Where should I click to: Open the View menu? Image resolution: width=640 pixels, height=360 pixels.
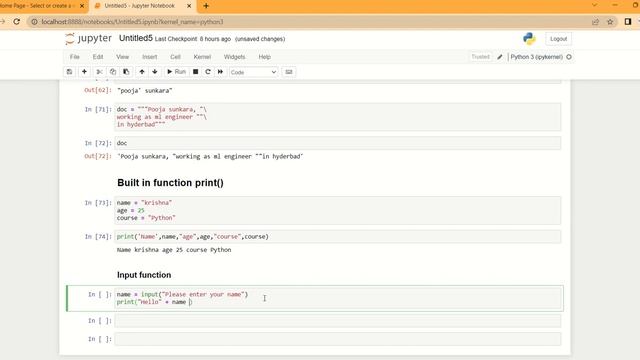(122, 57)
